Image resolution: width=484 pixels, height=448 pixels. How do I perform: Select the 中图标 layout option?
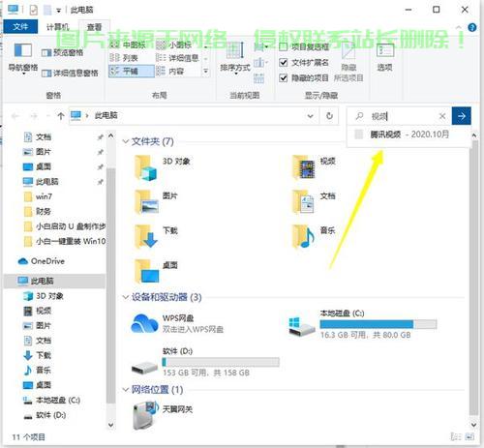point(128,45)
